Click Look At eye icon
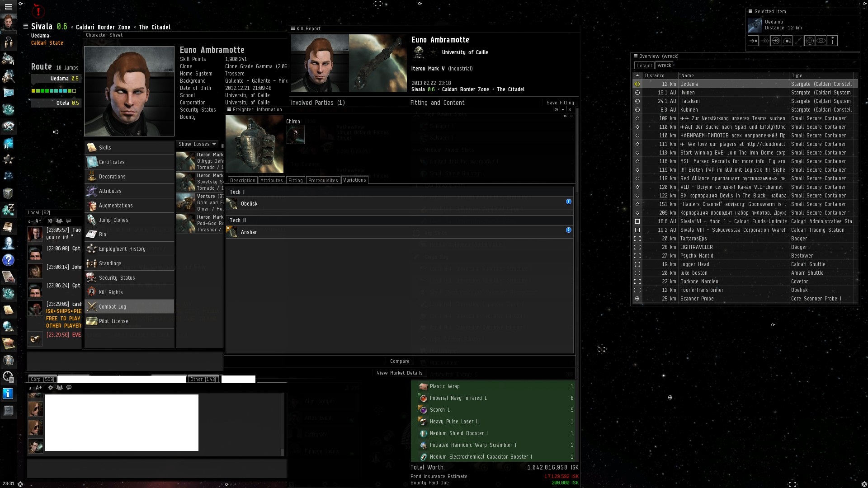Screen dimensions: 868x488 tap(821, 41)
